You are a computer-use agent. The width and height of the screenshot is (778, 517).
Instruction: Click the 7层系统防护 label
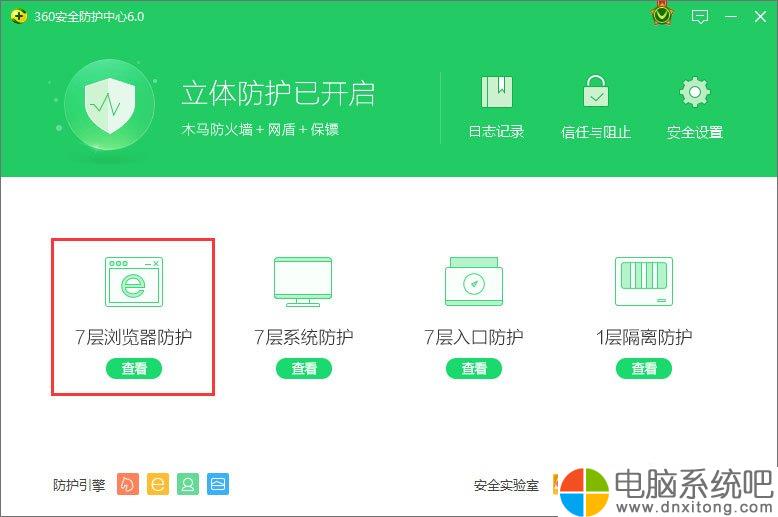click(304, 337)
